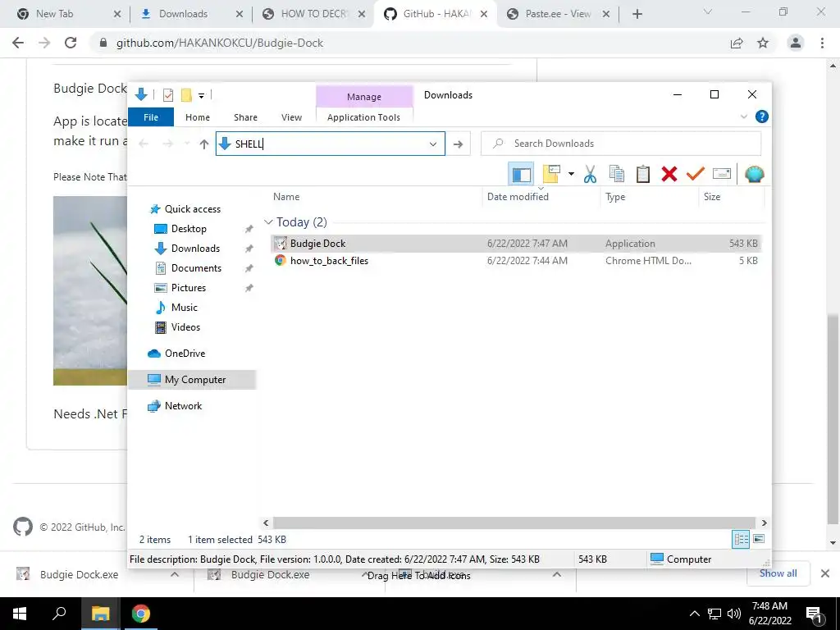Viewport: 840px width, 630px height.
Task: Open the View ribbon tab
Action: 291,116
